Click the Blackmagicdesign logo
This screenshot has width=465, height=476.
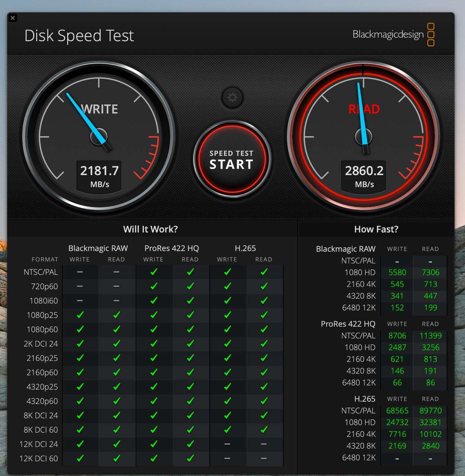(393, 35)
